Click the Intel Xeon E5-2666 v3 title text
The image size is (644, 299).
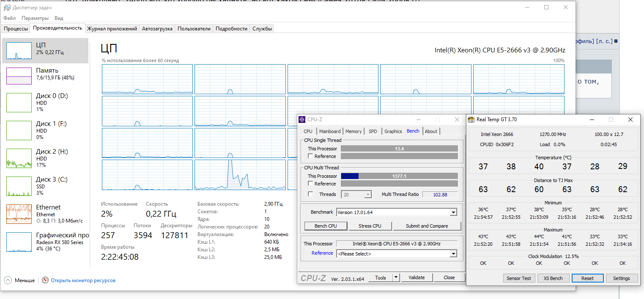[500, 50]
